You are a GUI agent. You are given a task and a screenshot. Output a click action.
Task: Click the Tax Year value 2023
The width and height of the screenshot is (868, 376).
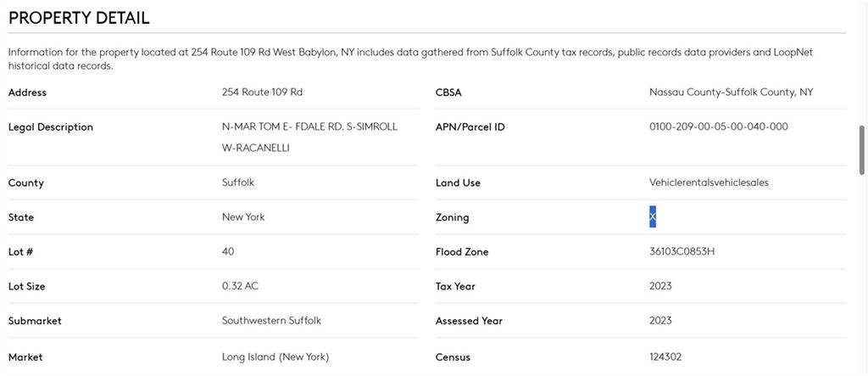pyautogui.click(x=660, y=286)
